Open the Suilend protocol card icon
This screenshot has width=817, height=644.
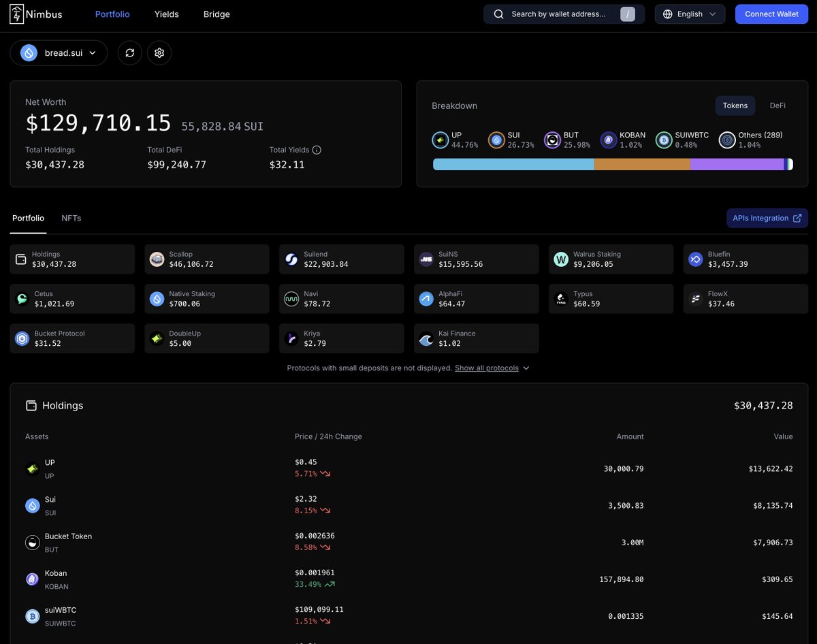(291, 259)
